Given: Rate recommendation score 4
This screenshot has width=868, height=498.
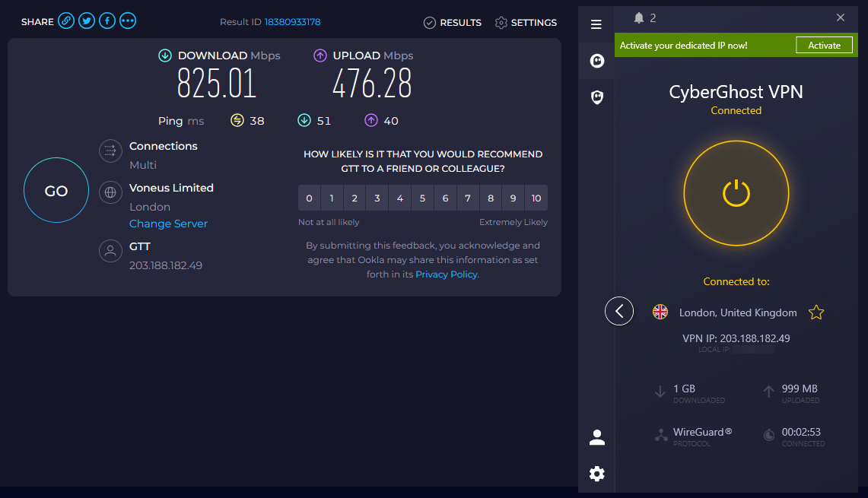Looking at the screenshot, I should pos(399,198).
